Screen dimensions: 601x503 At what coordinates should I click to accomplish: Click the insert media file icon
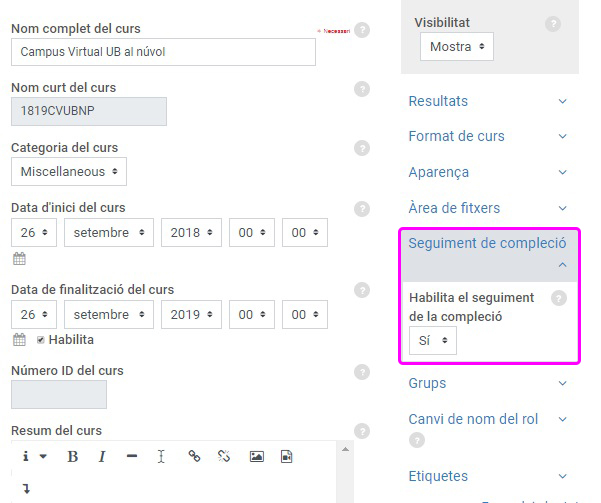click(287, 457)
